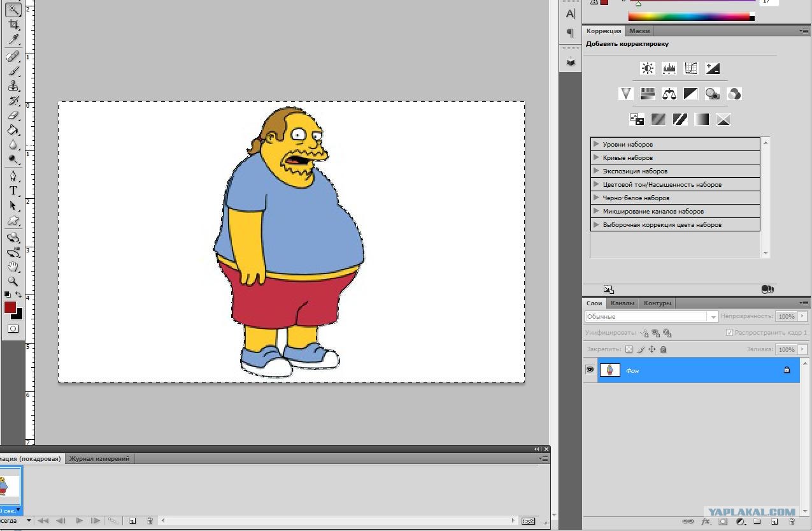The width and height of the screenshot is (812, 531).
Task: Toggle Распространить кадр 1 checkbox
Action: [730, 333]
